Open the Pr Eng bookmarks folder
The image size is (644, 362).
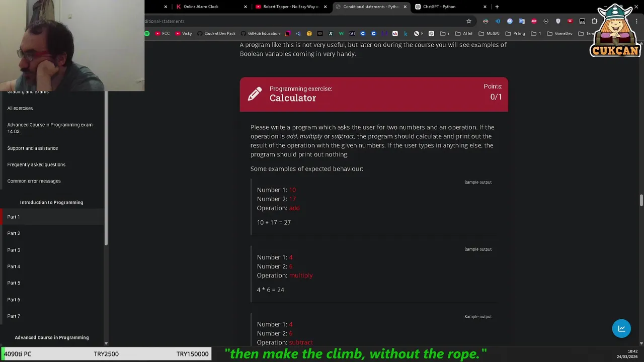click(515, 34)
